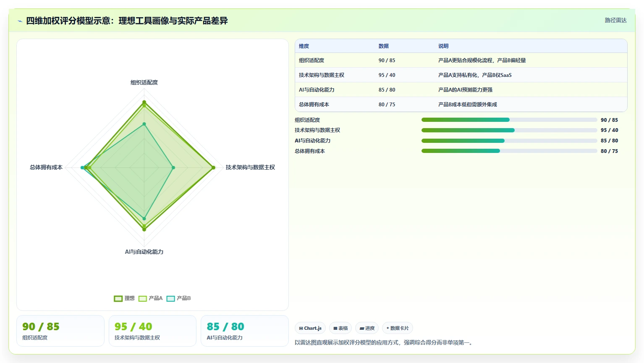Click the 数据 column header
Screen dimensions: 644x363
pyautogui.click(x=384, y=46)
